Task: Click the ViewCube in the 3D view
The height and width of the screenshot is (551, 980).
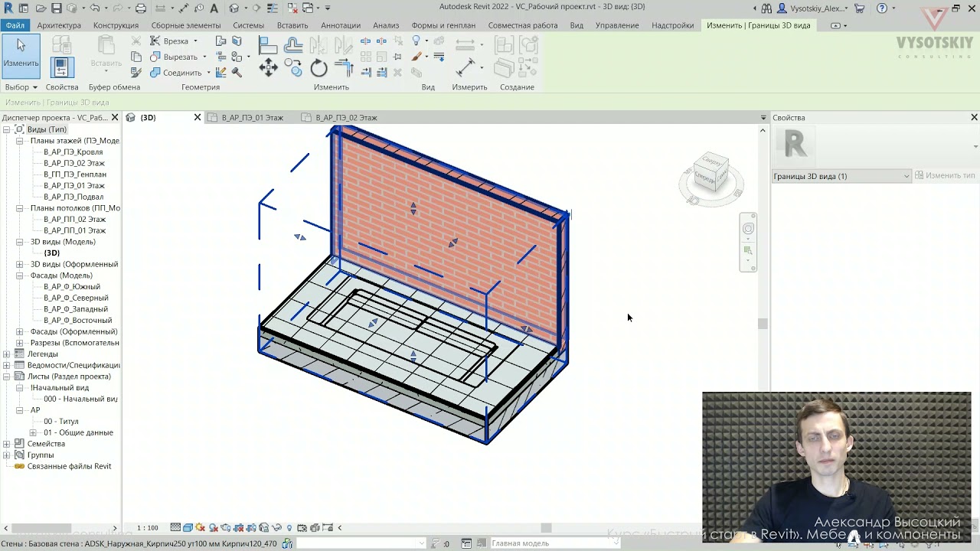Action: pos(710,172)
